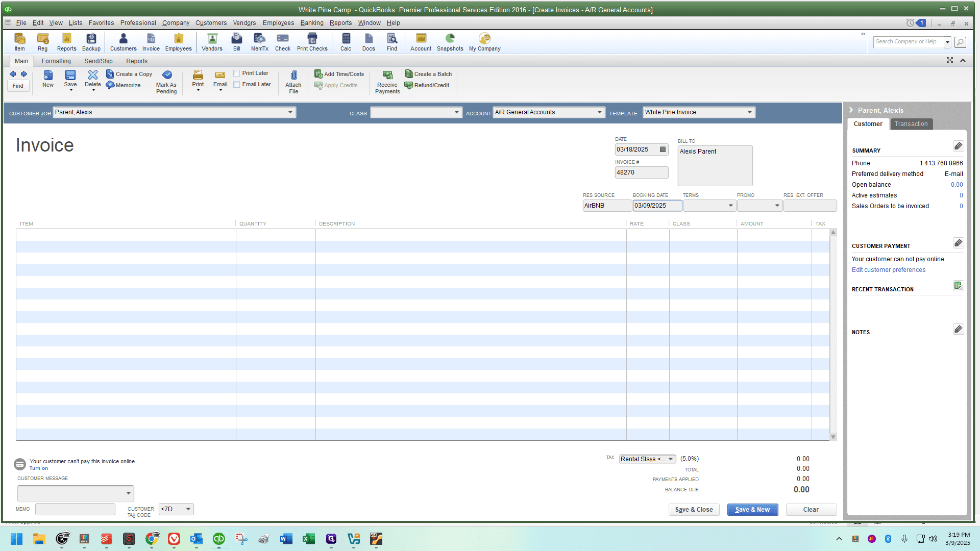Open the Account chart icon

421,41
